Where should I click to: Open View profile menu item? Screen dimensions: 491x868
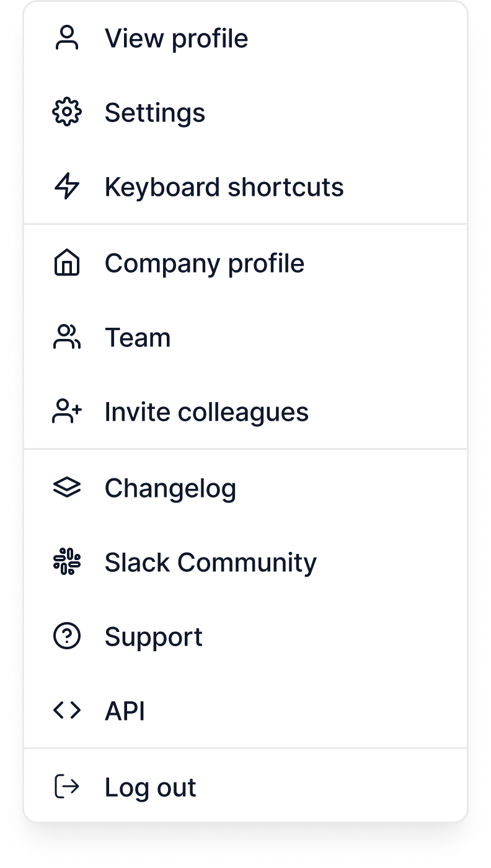176,38
